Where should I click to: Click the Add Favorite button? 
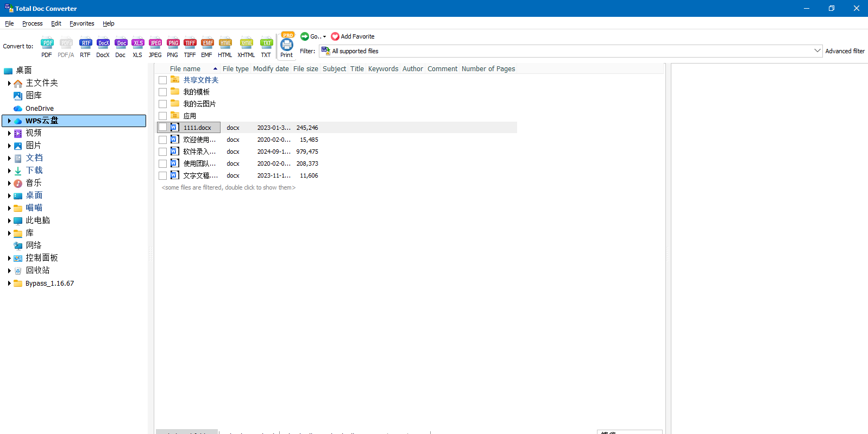click(353, 36)
